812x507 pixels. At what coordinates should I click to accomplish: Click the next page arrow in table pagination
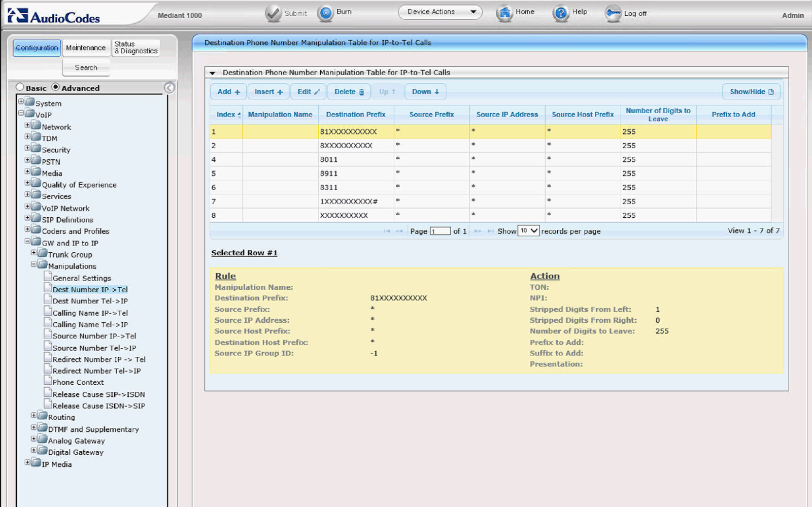point(478,231)
